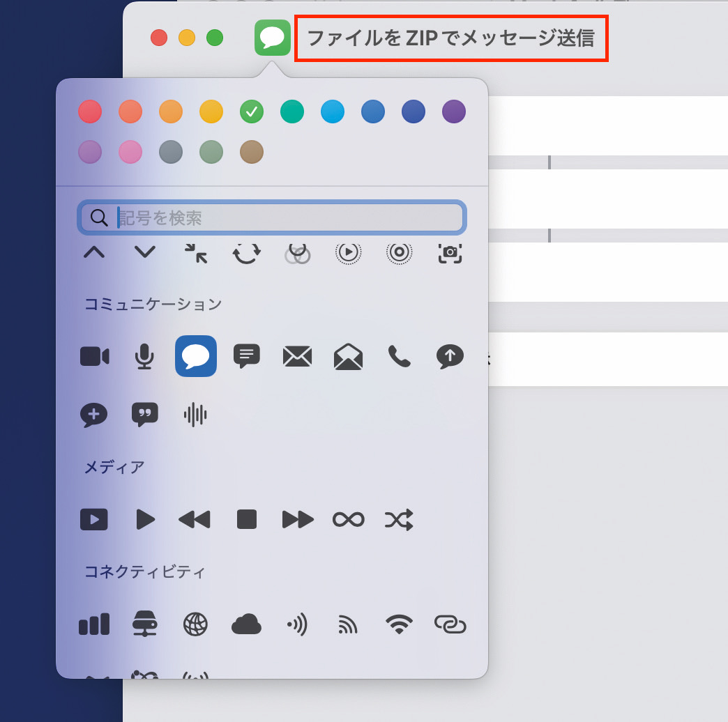Pick the purple color swatch
This screenshot has width=728, height=722.
(x=454, y=112)
